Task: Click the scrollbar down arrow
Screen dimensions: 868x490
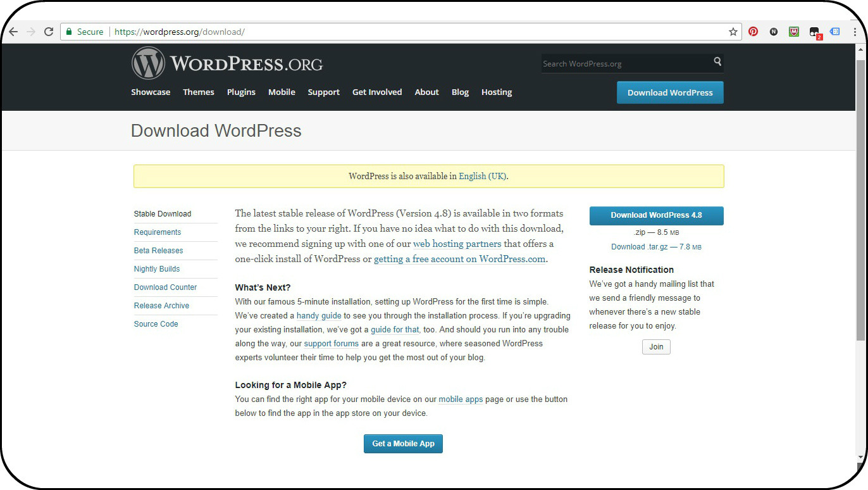Action: (860, 456)
